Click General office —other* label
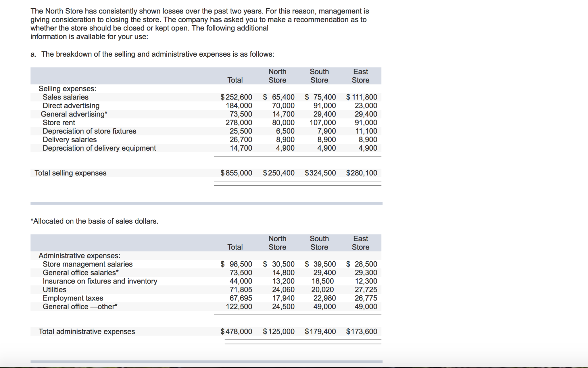The image size is (588, 368). (x=80, y=306)
